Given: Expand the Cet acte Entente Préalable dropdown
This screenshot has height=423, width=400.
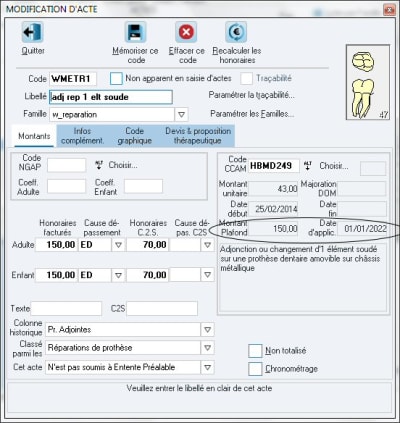Looking at the screenshot, I should click(207, 367).
